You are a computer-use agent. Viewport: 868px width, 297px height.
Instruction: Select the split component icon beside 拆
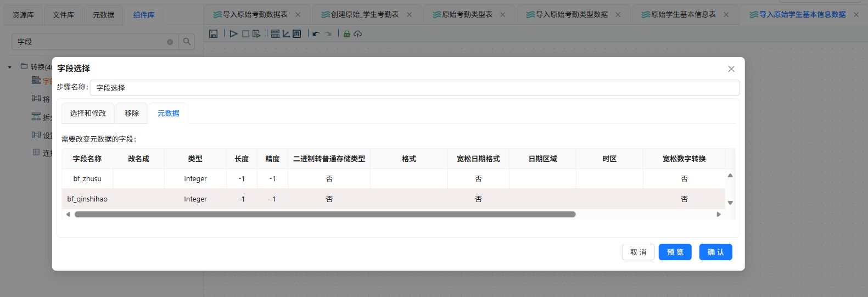tap(36, 117)
